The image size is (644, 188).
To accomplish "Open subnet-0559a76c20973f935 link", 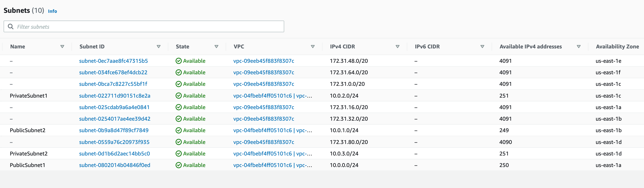I will click(114, 142).
